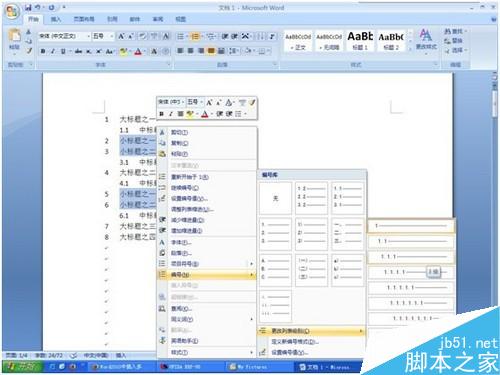The height and width of the screenshot is (375, 500).
Task: Expand Bullets (项目符号) submenu in context menu
Action: click(207, 264)
